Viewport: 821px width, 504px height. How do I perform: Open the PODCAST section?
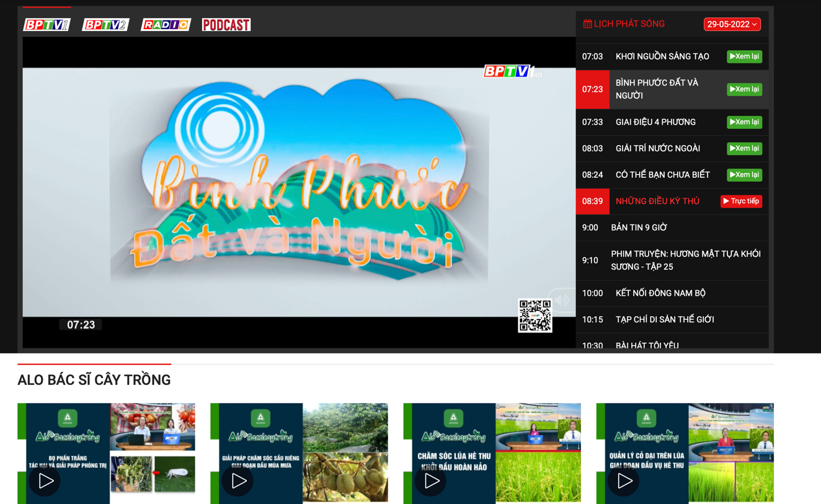coord(226,25)
